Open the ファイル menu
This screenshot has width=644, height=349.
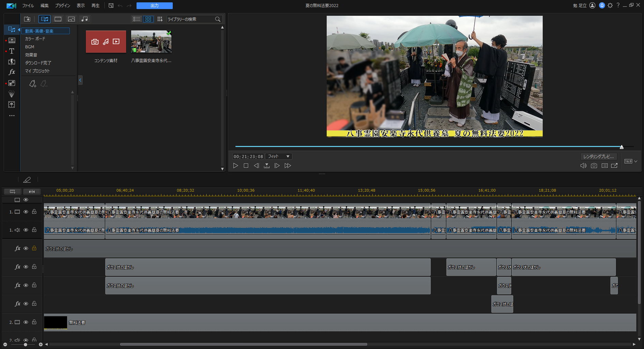28,5
